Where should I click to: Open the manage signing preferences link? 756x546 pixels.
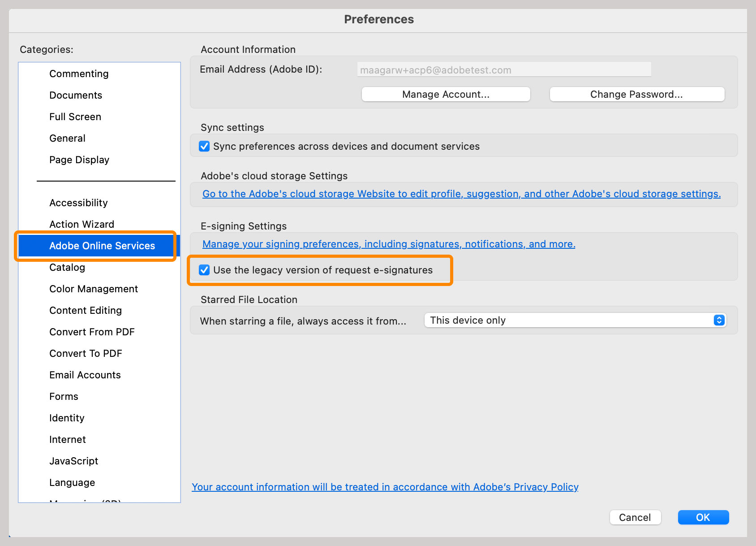(389, 244)
